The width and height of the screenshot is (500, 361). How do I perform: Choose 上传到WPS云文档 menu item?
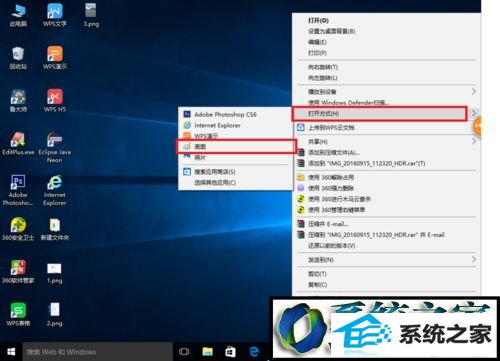pos(386,127)
